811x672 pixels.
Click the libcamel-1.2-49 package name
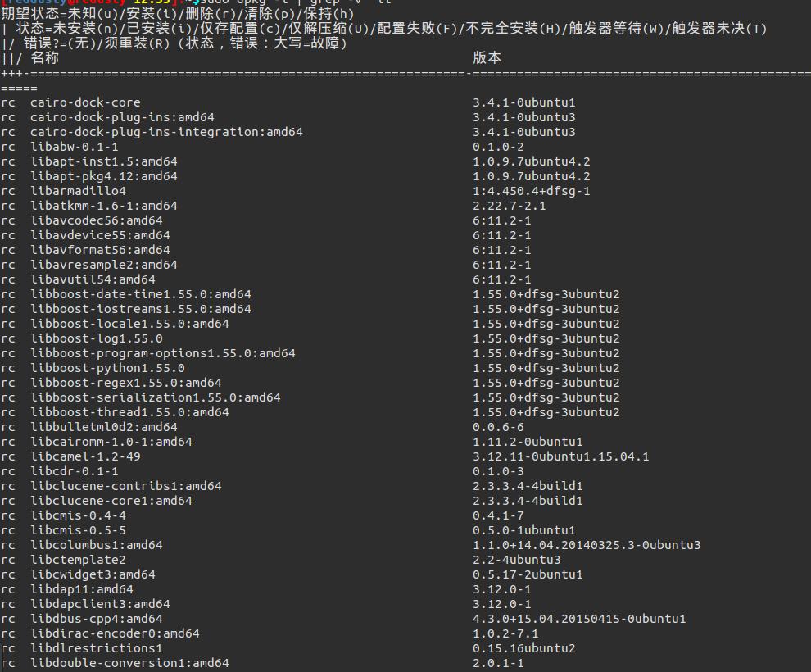pos(85,456)
